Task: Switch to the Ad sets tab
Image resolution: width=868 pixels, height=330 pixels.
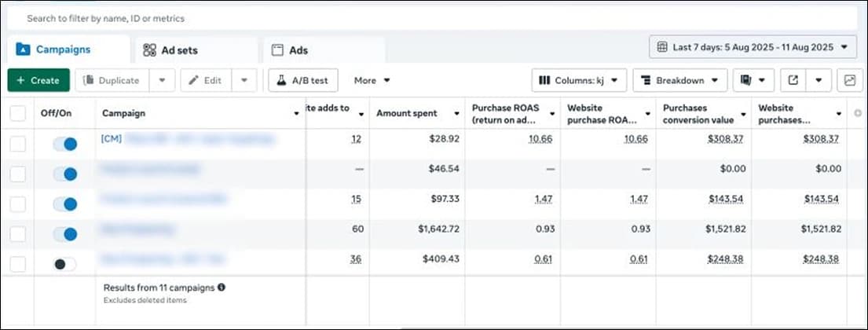Action: coord(196,50)
